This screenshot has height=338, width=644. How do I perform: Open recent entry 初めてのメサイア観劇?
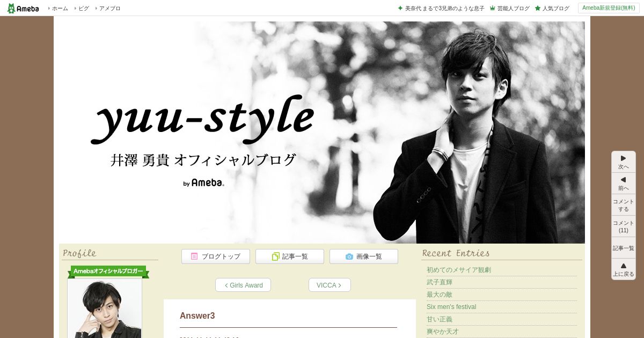[x=459, y=270]
